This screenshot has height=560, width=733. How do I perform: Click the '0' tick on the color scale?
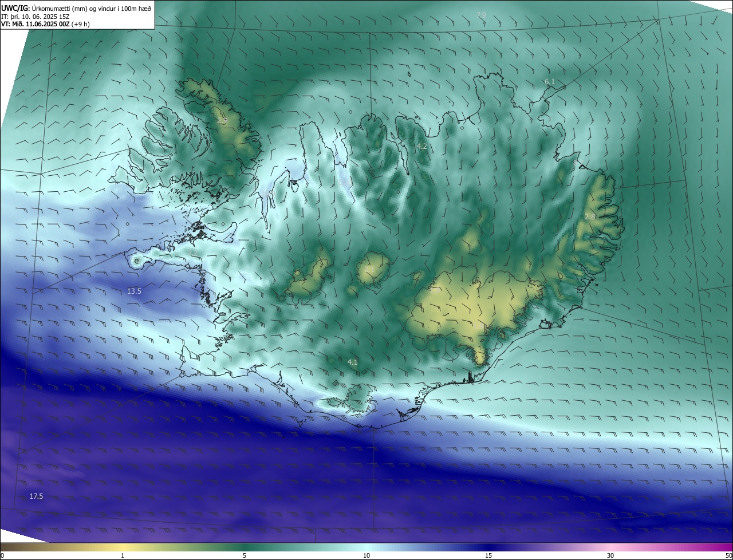coord(2,555)
